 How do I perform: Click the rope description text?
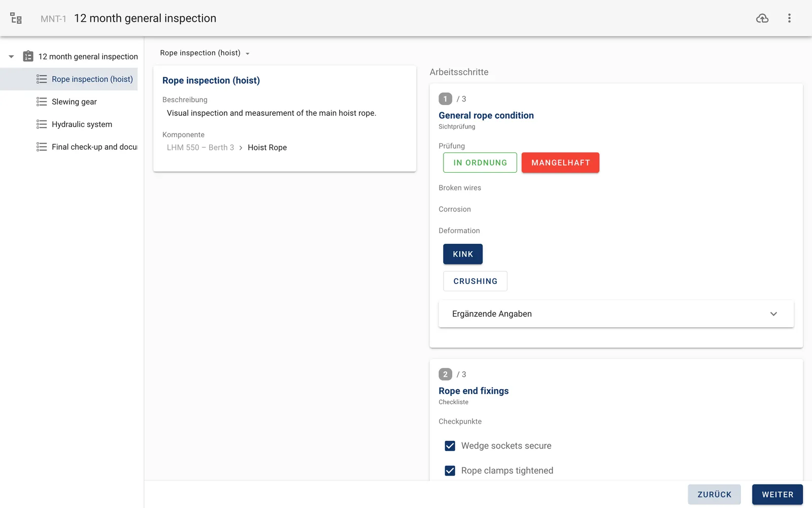point(272,113)
